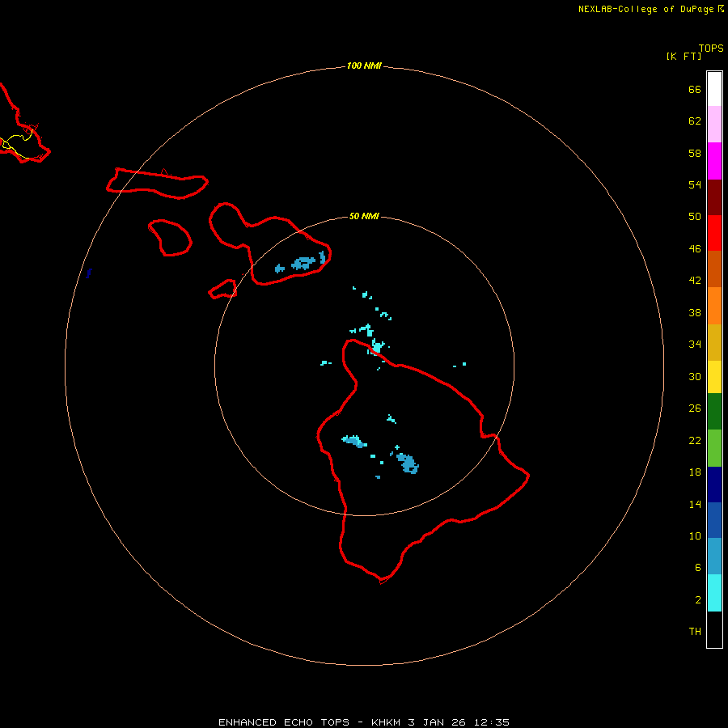Click the legend value 46
Screen dimensions: 728x728
point(695,248)
